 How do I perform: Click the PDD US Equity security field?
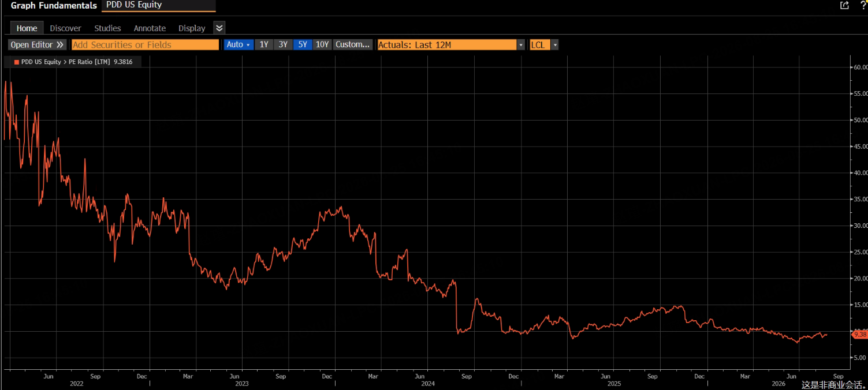point(158,5)
